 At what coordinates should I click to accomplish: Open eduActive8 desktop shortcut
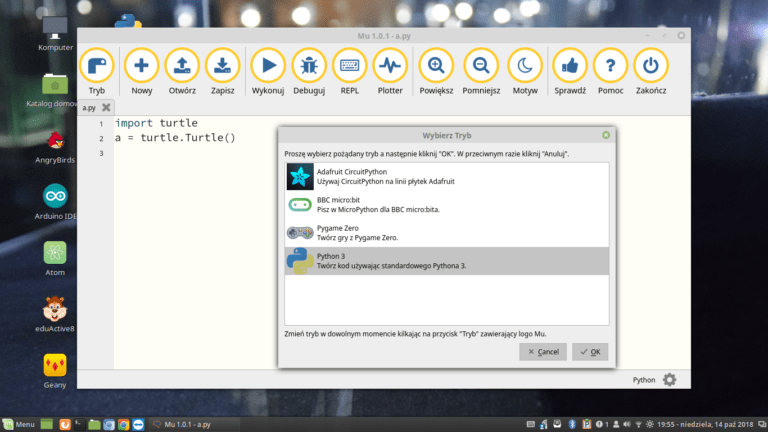pos(55,315)
